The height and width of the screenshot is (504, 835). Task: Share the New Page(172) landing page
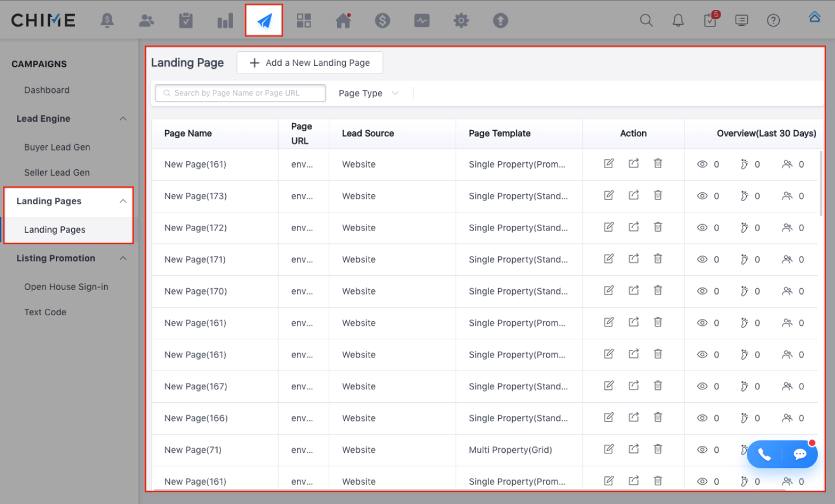pos(633,227)
